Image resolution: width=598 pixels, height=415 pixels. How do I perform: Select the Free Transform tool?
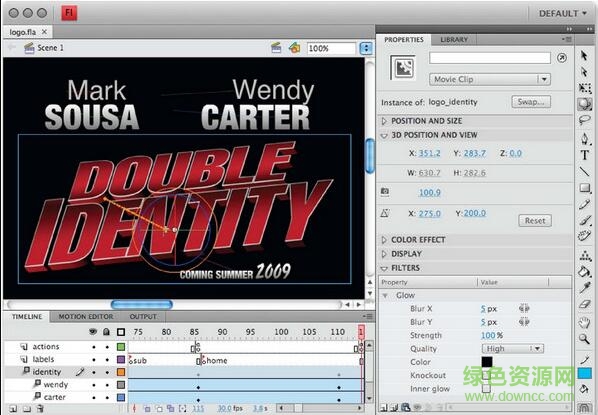pyautogui.click(x=585, y=88)
